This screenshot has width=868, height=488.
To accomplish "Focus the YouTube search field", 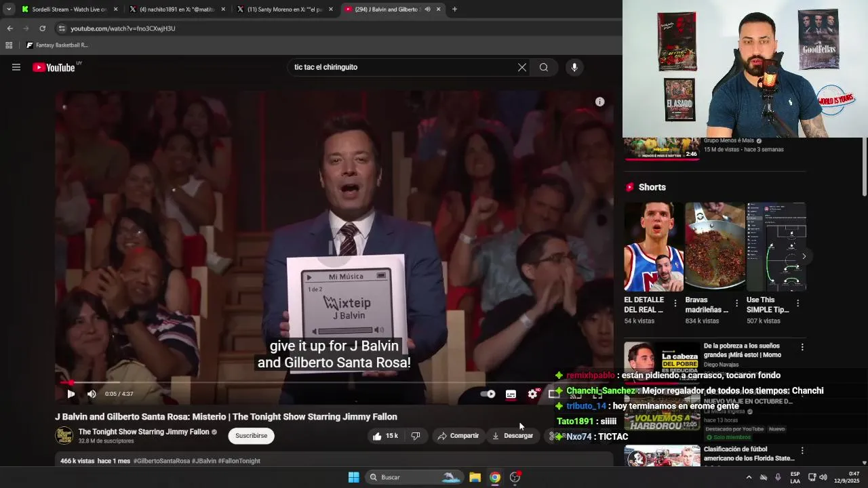I will tap(403, 67).
